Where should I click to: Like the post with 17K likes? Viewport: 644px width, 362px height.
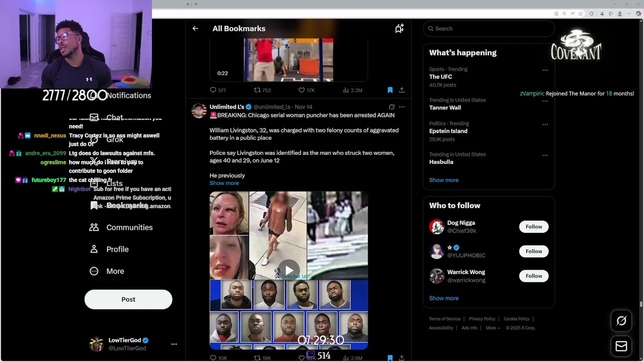click(306, 90)
